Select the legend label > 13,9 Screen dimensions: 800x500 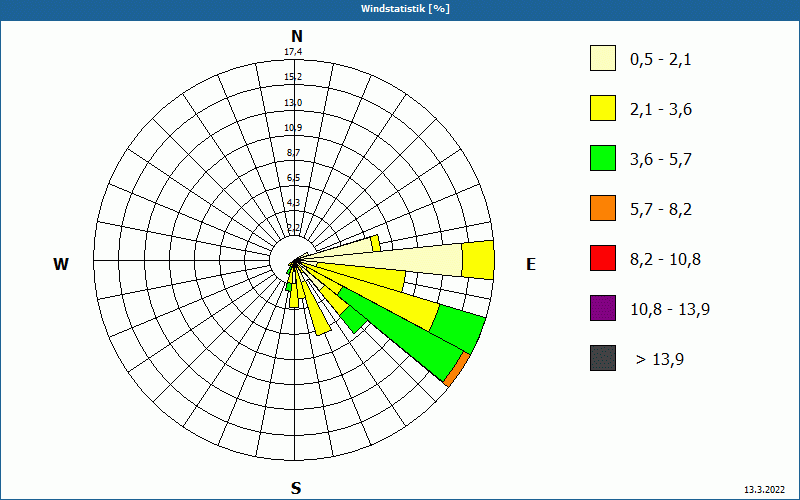pyautogui.click(x=660, y=360)
